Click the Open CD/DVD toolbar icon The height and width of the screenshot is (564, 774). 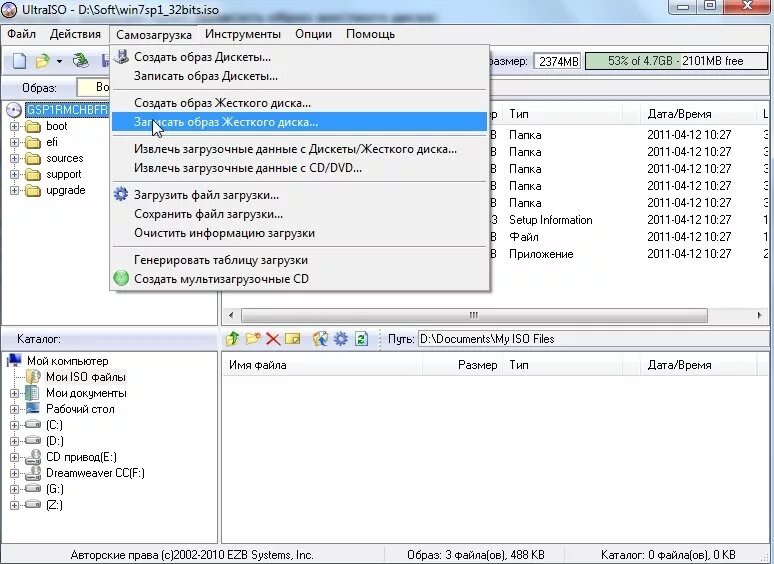click(x=80, y=61)
